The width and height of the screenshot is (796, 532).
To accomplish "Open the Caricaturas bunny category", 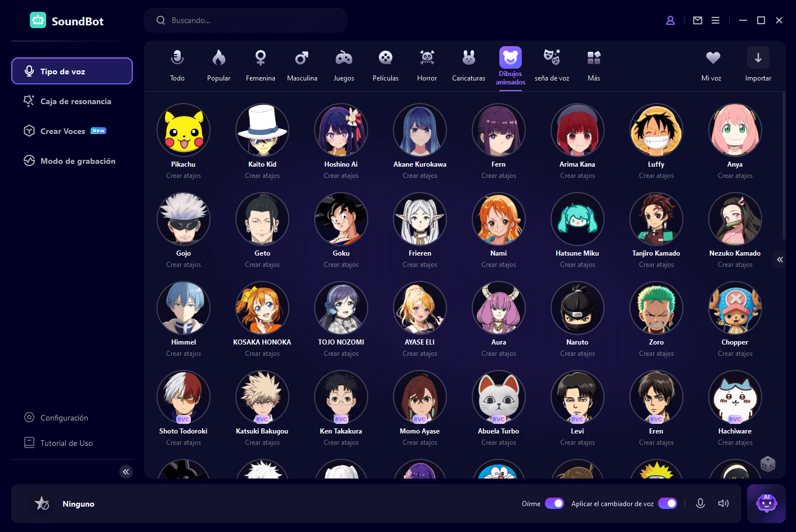I will 469,65.
